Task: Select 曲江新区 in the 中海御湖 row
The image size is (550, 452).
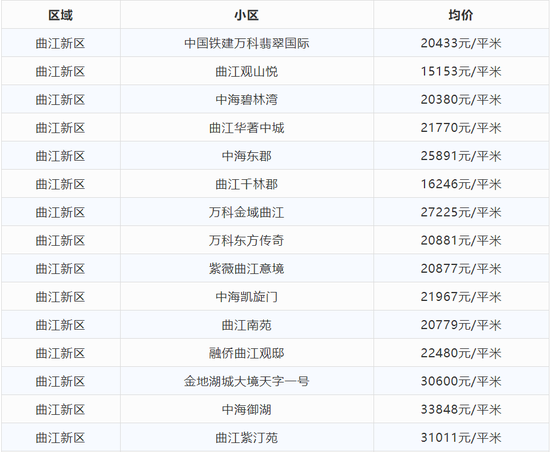Action: (x=60, y=410)
